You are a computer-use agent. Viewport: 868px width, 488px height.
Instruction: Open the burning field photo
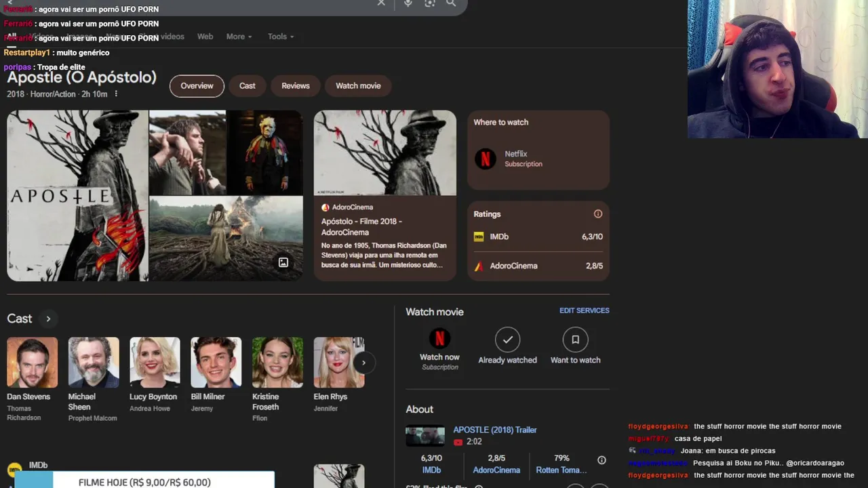pos(226,239)
